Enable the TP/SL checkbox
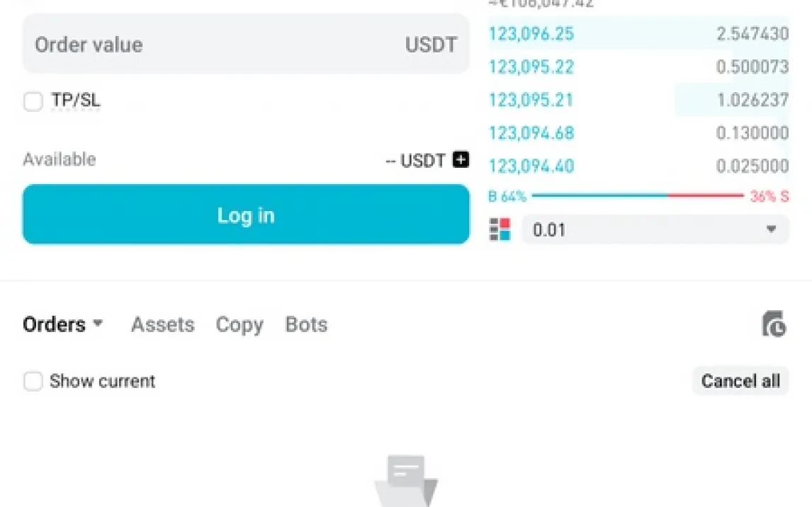Screen dimensions: 812x507 [x=33, y=101]
